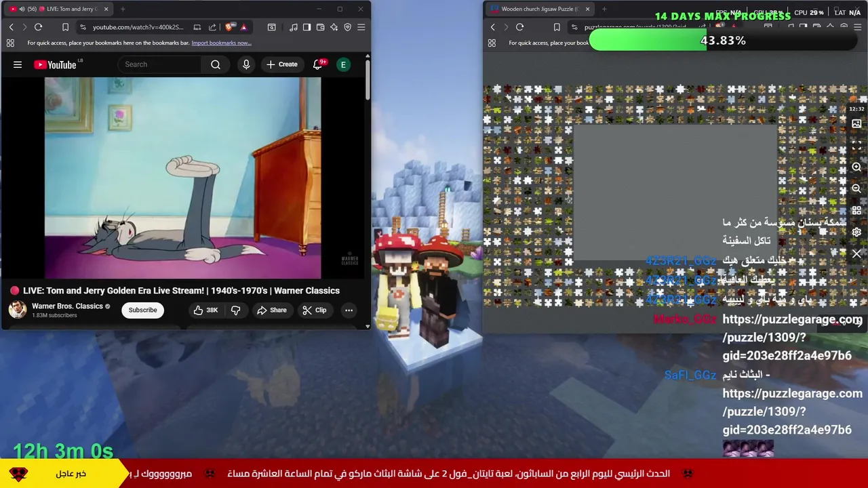Open a new tab in puzzle window
Screen dimensions: 868x488
tap(604, 9)
